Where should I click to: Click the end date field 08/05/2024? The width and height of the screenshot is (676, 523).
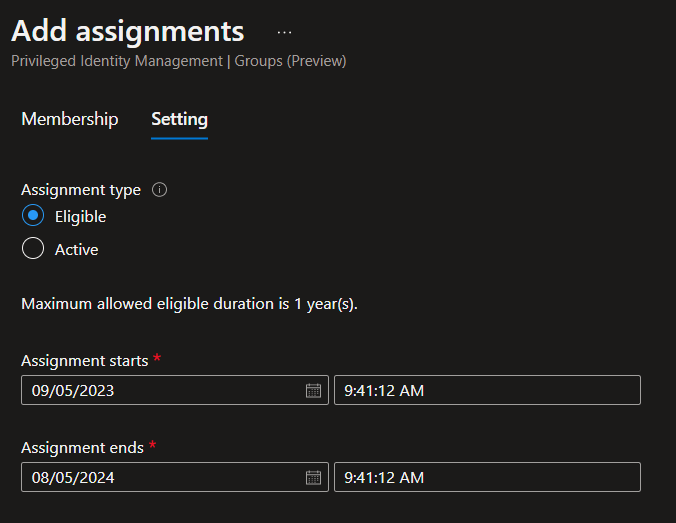point(160,478)
